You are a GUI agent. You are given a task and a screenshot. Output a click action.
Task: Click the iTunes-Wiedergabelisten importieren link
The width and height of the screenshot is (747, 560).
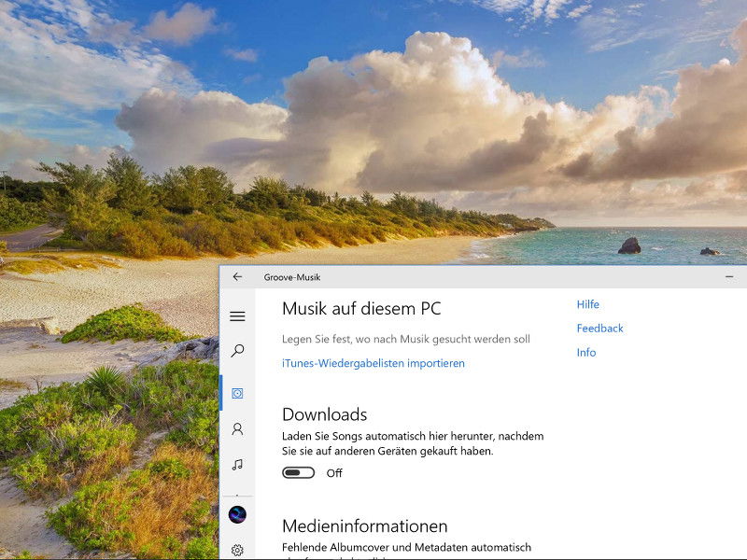[373, 363]
